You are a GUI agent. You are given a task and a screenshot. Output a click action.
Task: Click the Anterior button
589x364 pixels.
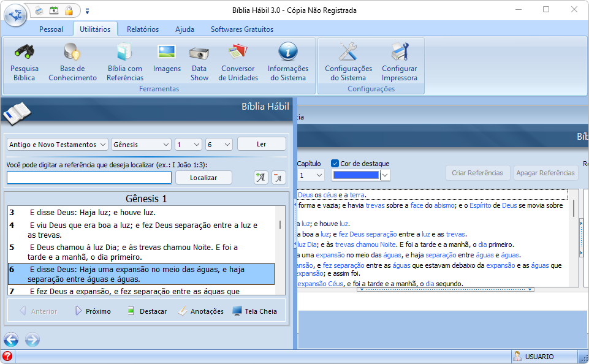[39, 311]
